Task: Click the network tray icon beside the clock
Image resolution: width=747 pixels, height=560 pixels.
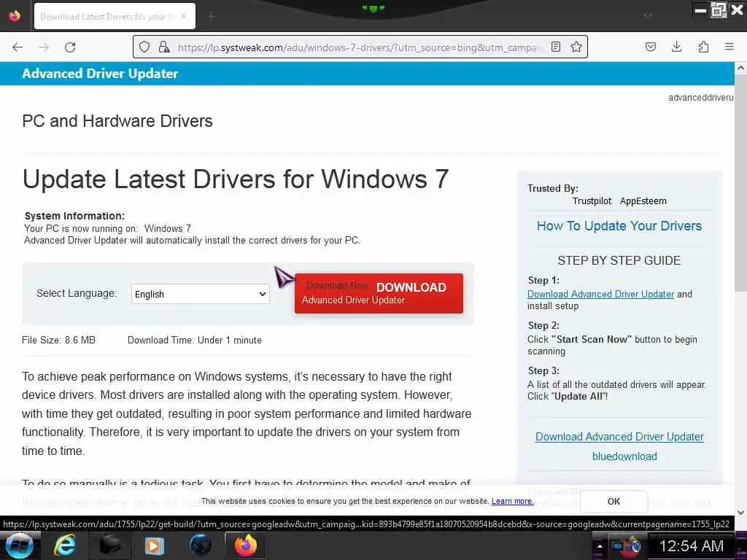Action: tap(618, 547)
